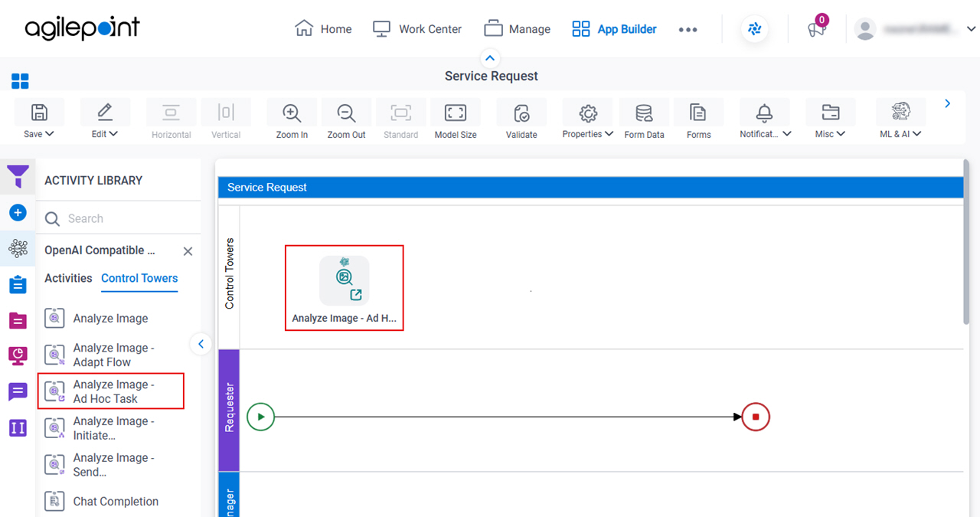Click the Service Request pool title bar

coord(590,187)
